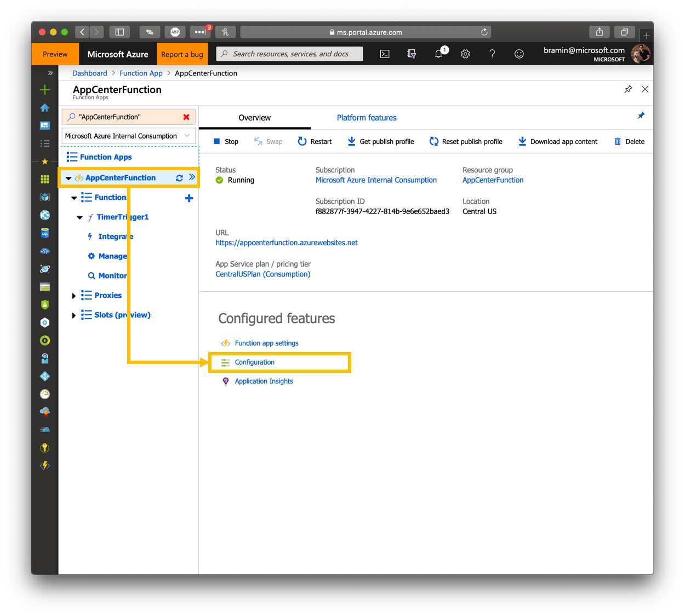Click Get publish profile
685x616 pixels.
coord(381,141)
